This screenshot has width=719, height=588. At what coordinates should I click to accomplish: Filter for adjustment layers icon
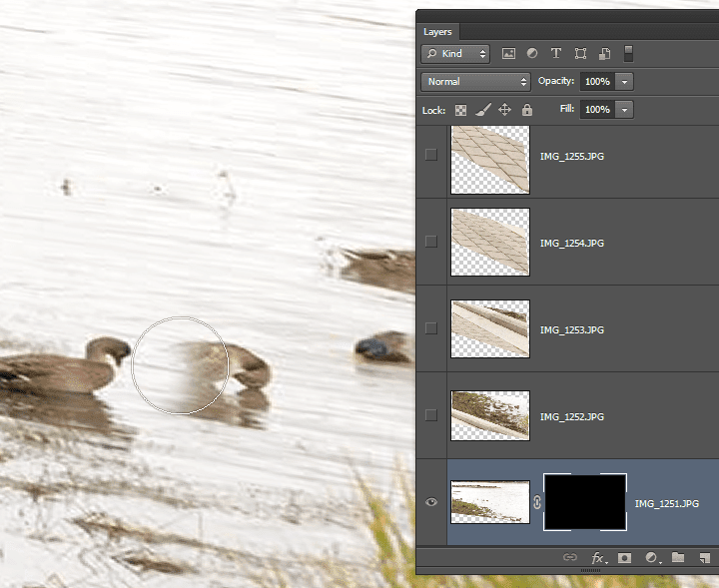pos(532,53)
